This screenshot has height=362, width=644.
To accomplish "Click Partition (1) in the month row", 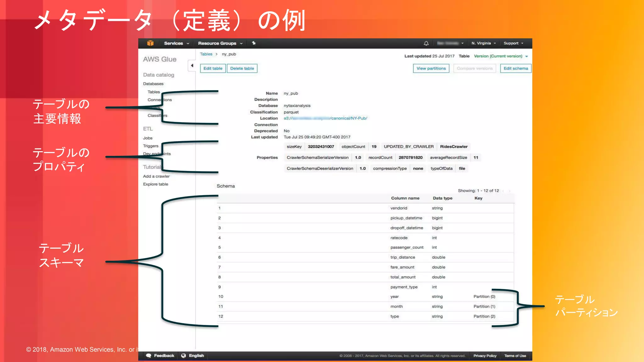I will coord(484,307).
